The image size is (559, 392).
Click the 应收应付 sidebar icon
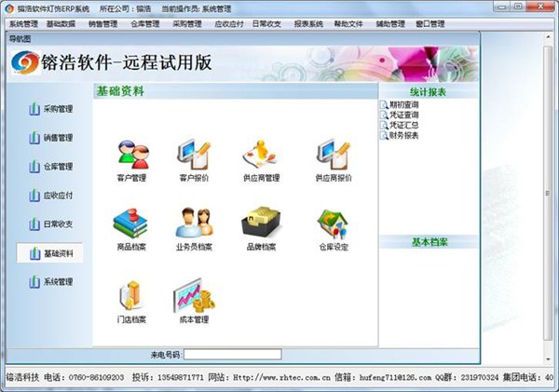[x=34, y=196]
